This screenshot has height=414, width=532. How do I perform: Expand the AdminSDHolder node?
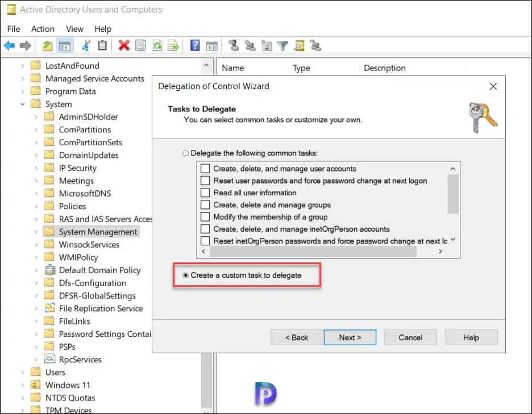point(36,117)
